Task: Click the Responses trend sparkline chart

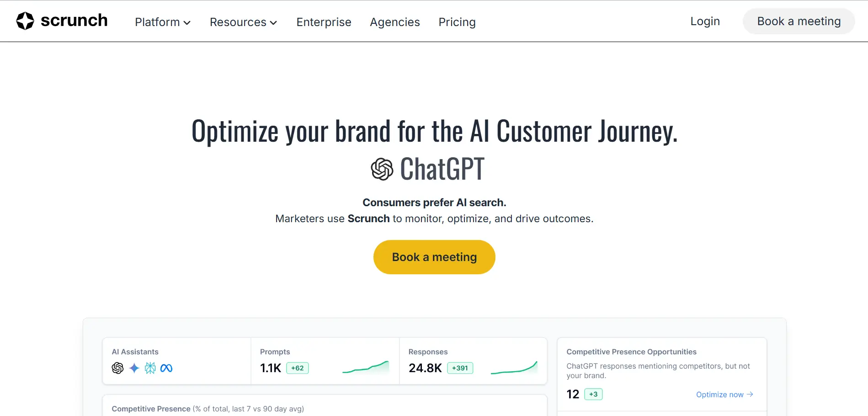Action: click(x=514, y=367)
